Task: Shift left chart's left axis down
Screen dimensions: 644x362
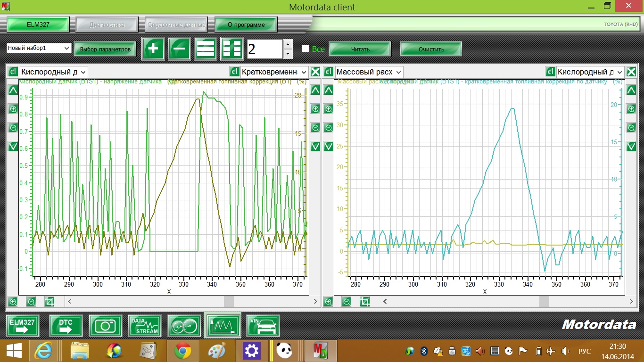Action: pyautogui.click(x=13, y=147)
